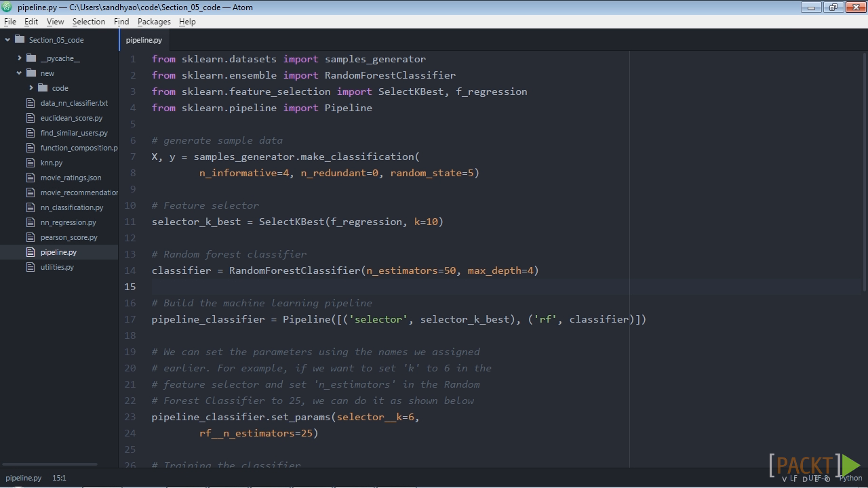Click the editor vertical scrollbar thumb
The image size is (868, 488).
point(865,173)
